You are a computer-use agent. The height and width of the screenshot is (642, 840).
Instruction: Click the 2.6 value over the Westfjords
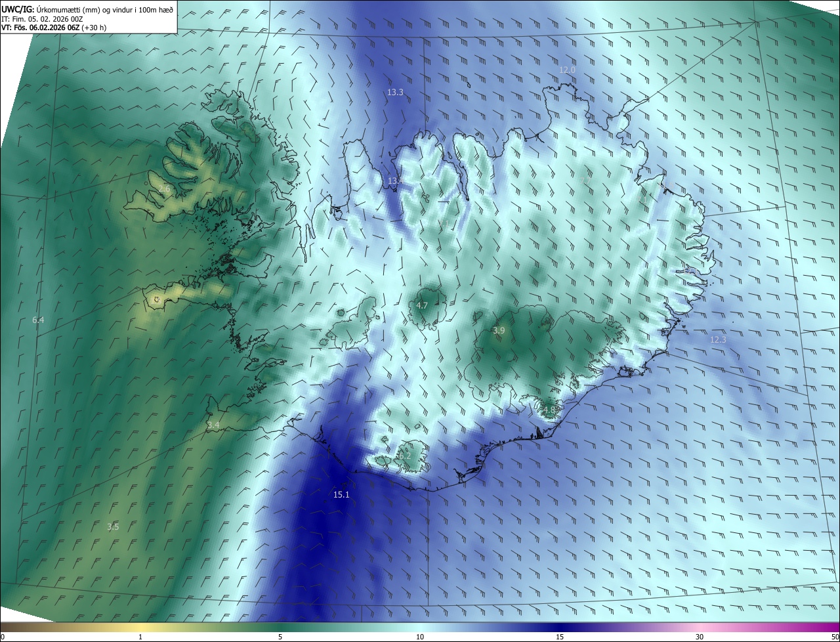point(164,188)
